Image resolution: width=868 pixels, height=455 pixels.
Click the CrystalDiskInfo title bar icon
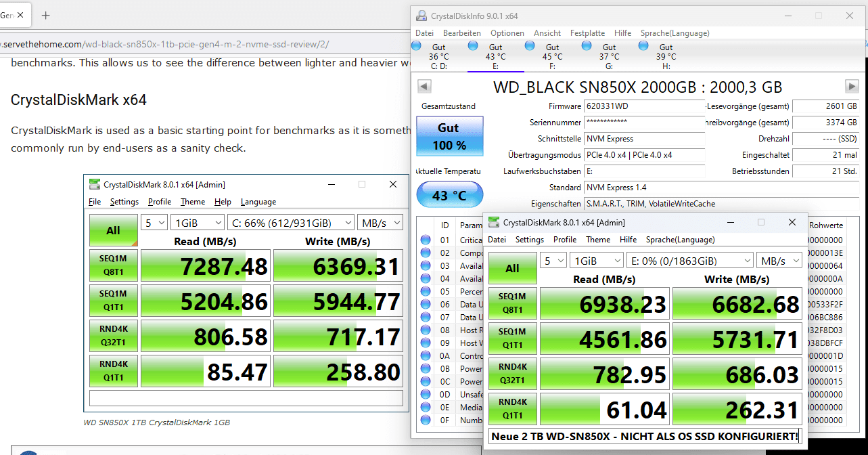[421, 16]
